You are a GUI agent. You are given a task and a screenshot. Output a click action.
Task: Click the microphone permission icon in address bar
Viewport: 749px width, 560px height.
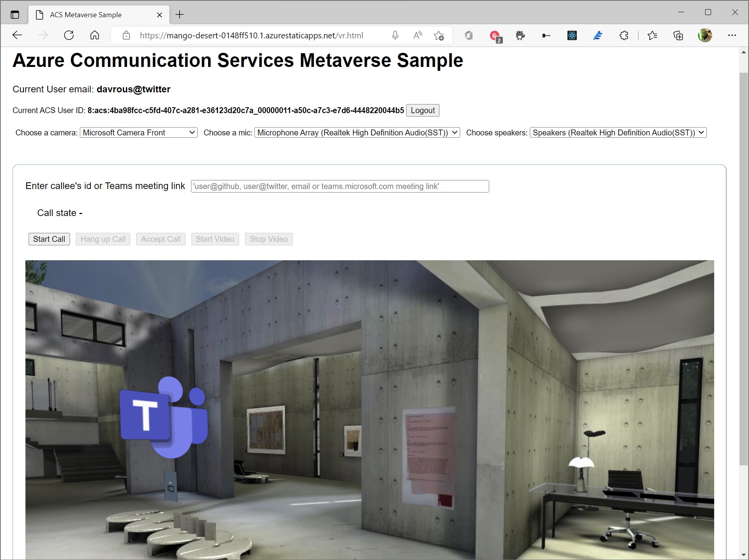[395, 36]
